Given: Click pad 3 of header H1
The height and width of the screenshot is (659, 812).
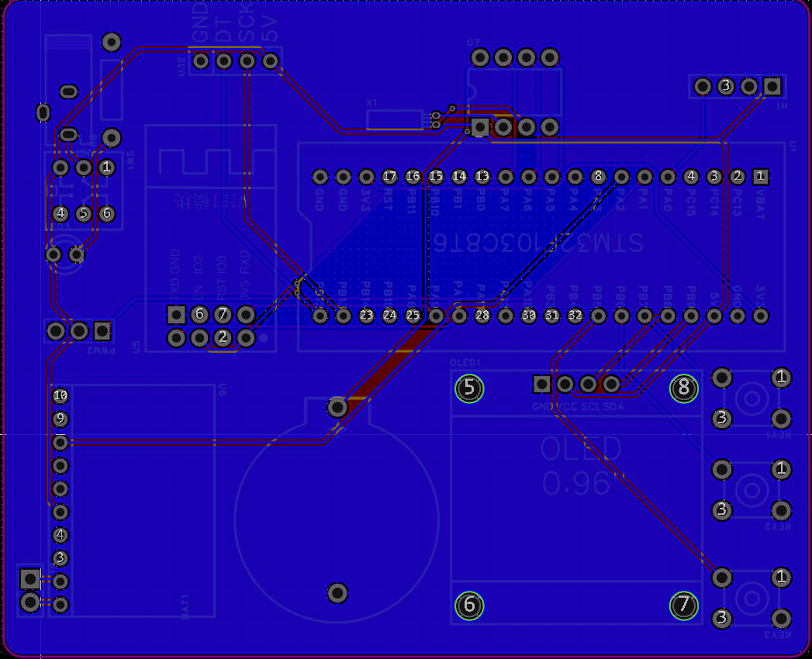Looking at the screenshot, I should click(725, 86).
